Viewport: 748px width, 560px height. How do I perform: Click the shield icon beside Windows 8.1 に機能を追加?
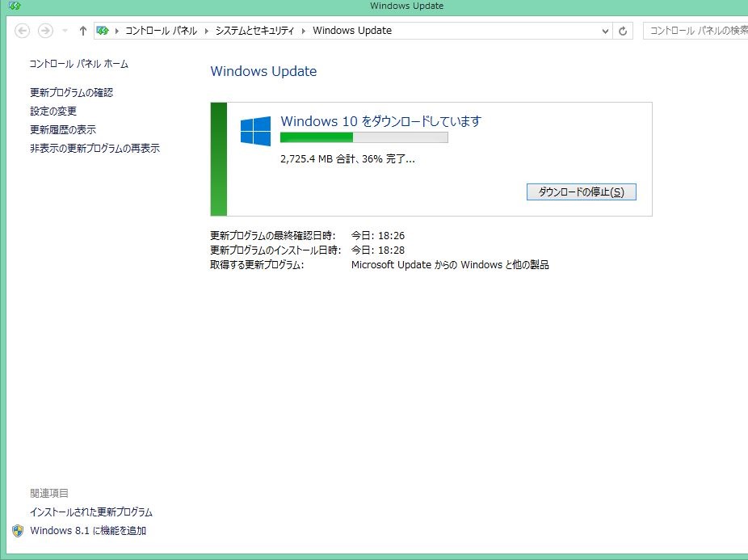pos(18,531)
